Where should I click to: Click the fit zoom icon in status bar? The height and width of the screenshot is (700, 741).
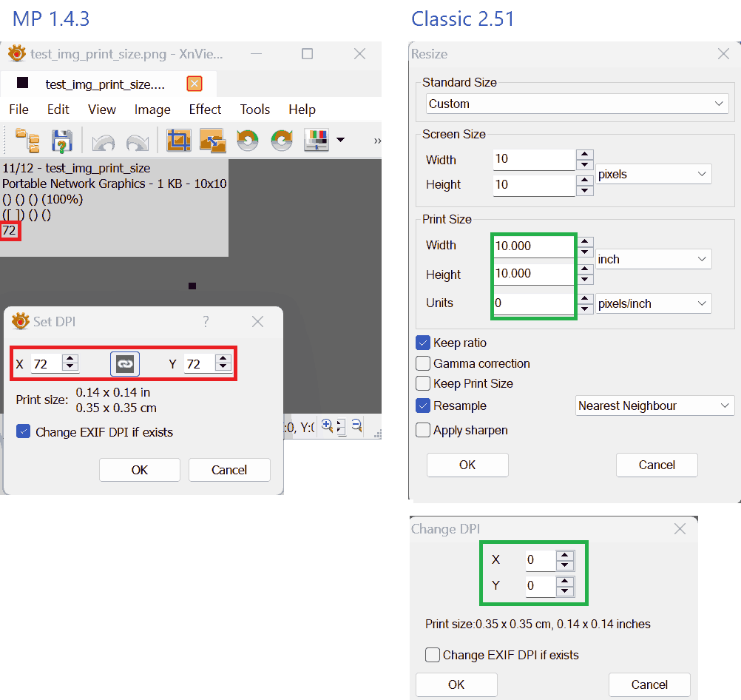[x=341, y=427]
